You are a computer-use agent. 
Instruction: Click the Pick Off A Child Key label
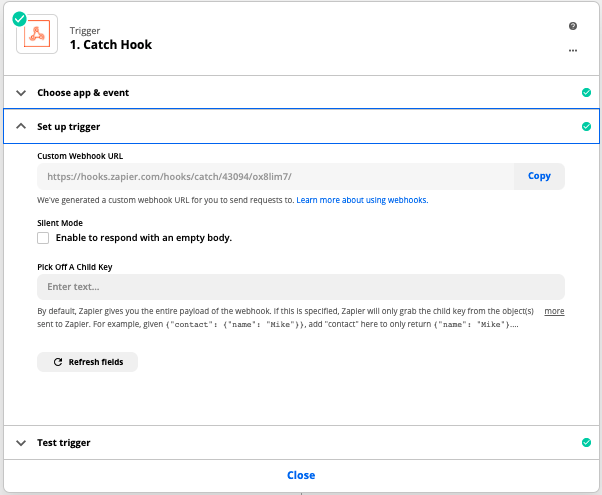(x=74, y=267)
